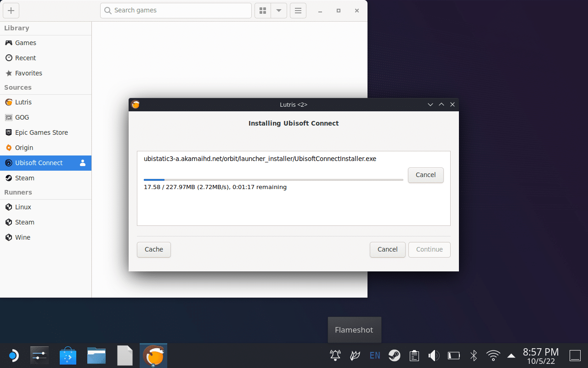This screenshot has height=368, width=588.
Task: Open Discover store from taskbar
Action: (68, 356)
